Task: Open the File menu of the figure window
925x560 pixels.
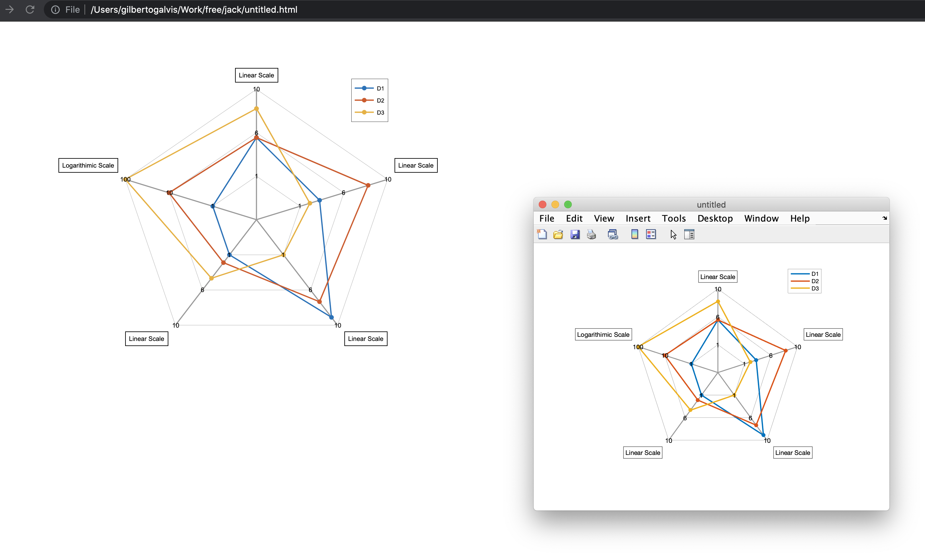Action: tap(547, 218)
